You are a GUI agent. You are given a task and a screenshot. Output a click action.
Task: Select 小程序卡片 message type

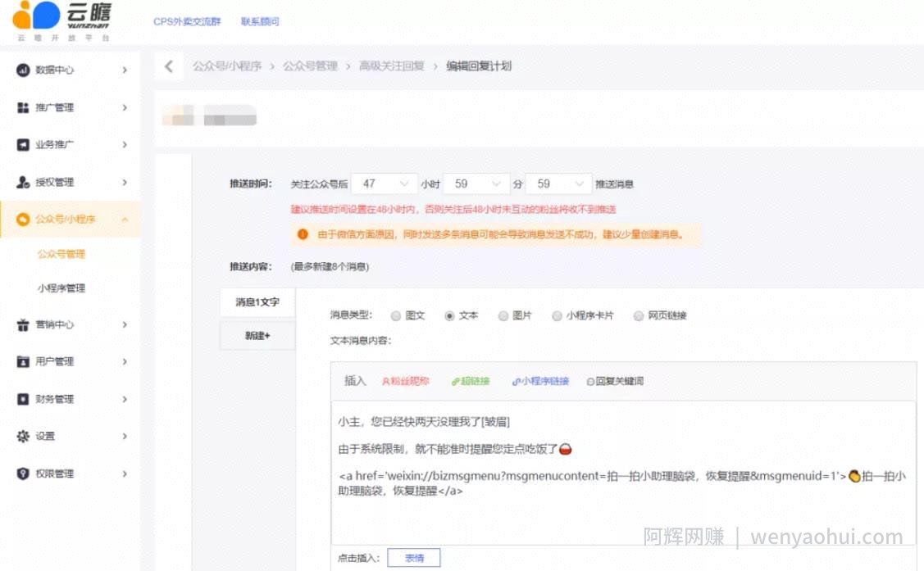tap(557, 316)
